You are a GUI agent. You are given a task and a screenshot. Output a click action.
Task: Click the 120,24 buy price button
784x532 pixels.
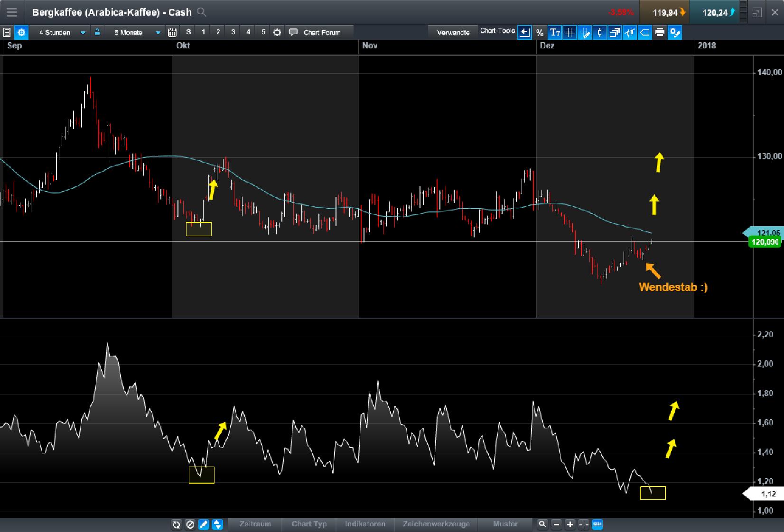tap(714, 12)
